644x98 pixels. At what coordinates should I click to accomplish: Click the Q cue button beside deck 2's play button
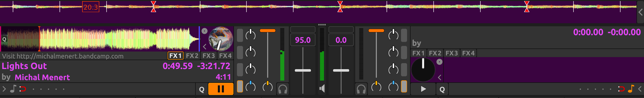coord(442,89)
